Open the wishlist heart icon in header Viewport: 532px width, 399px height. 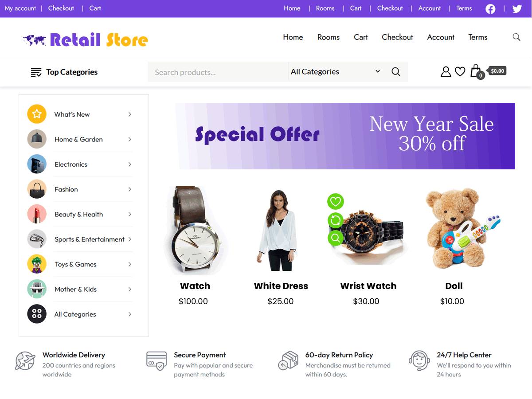(x=460, y=71)
